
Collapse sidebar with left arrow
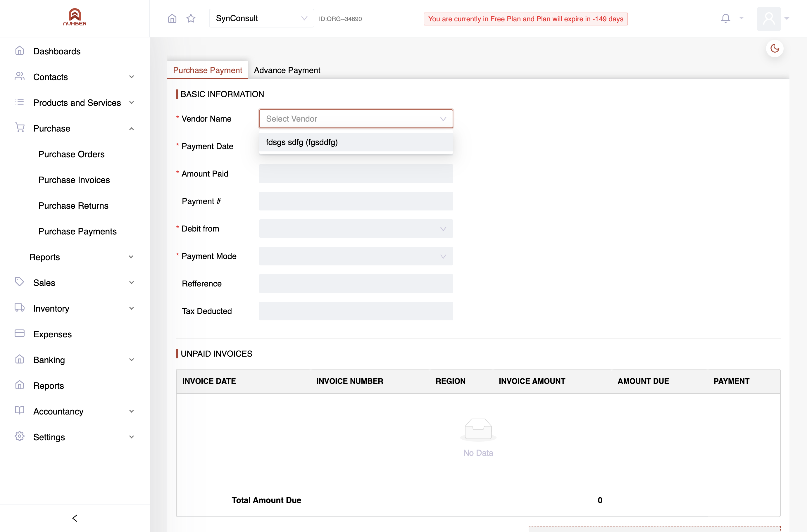[75, 518]
